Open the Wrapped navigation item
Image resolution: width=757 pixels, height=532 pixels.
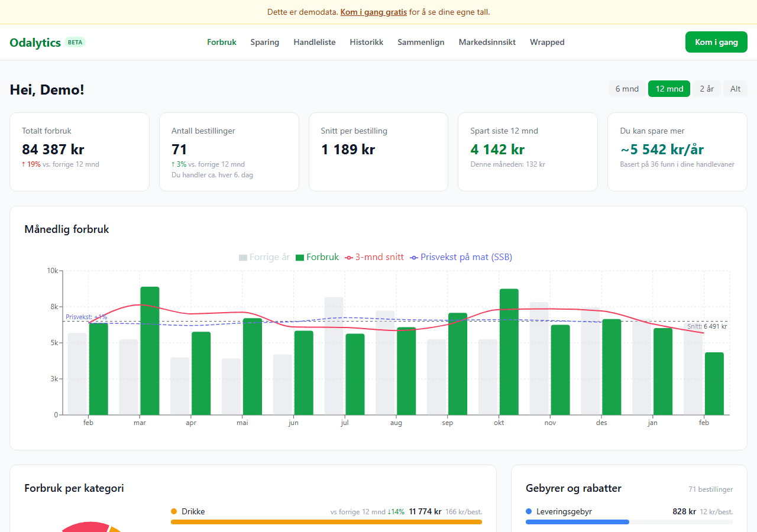pyautogui.click(x=547, y=43)
